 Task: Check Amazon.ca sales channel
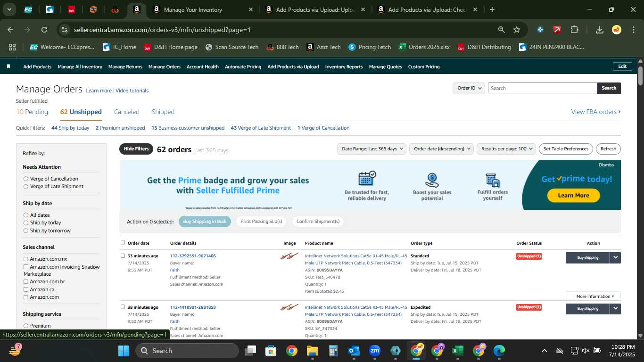(26, 289)
